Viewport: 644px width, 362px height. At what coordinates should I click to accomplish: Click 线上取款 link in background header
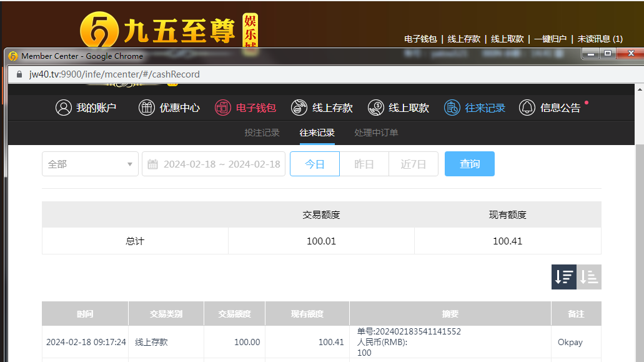tap(507, 39)
